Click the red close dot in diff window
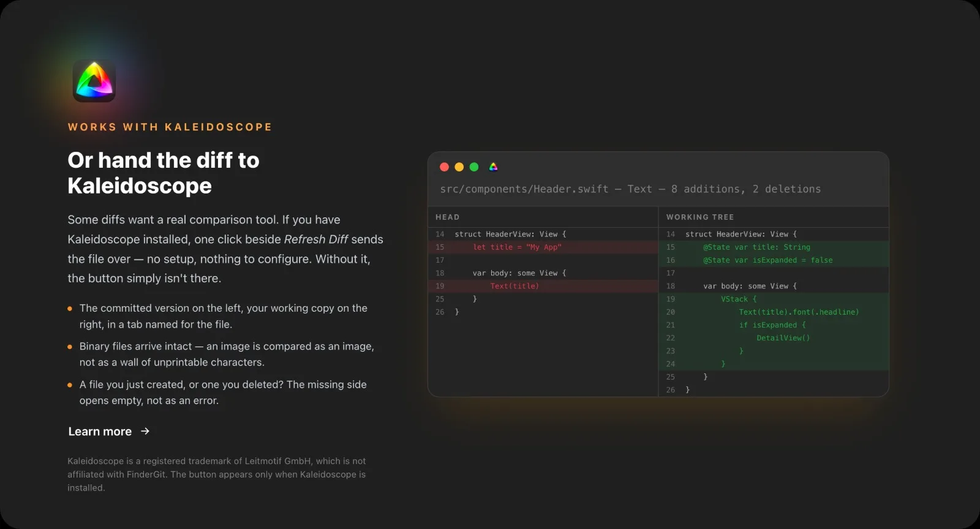Viewport: 980px width, 529px height. [x=445, y=167]
